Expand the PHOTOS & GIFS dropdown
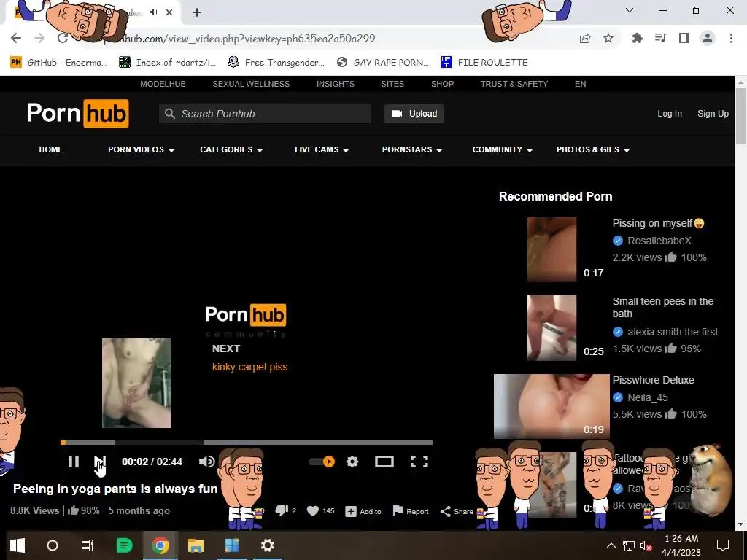This screenshot has height=560, width=747. (x=593, y=149)
